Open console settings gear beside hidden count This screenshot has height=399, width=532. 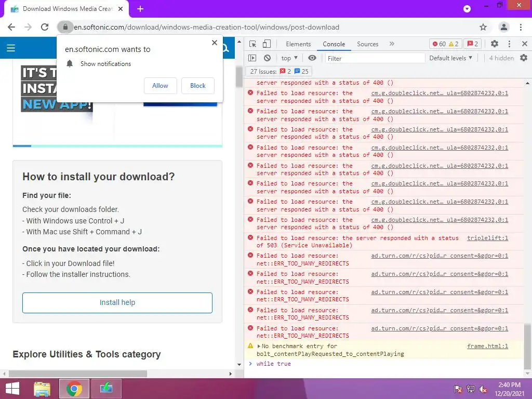pos(524,58)
